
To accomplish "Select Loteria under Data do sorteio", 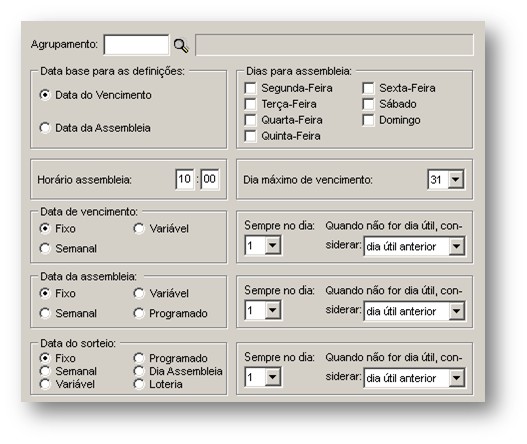I will 139,384.
